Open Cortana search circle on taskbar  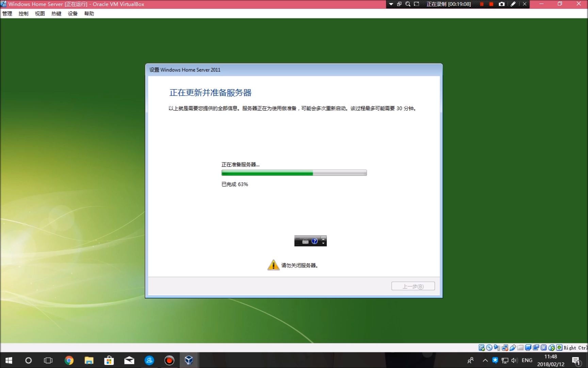pos(29,360)
